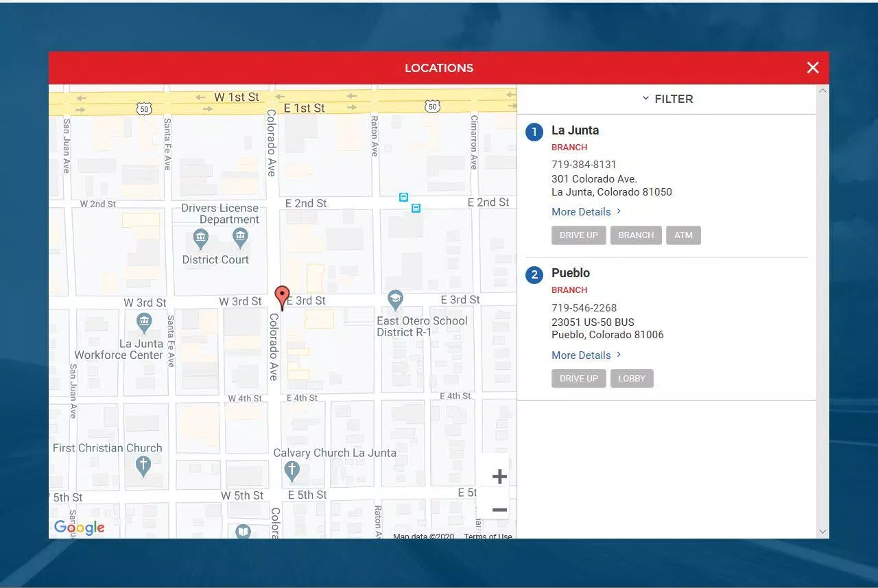
Task: Click the First Christian Church cross icon
Action: pyautogui.click(x=143, y=467)
